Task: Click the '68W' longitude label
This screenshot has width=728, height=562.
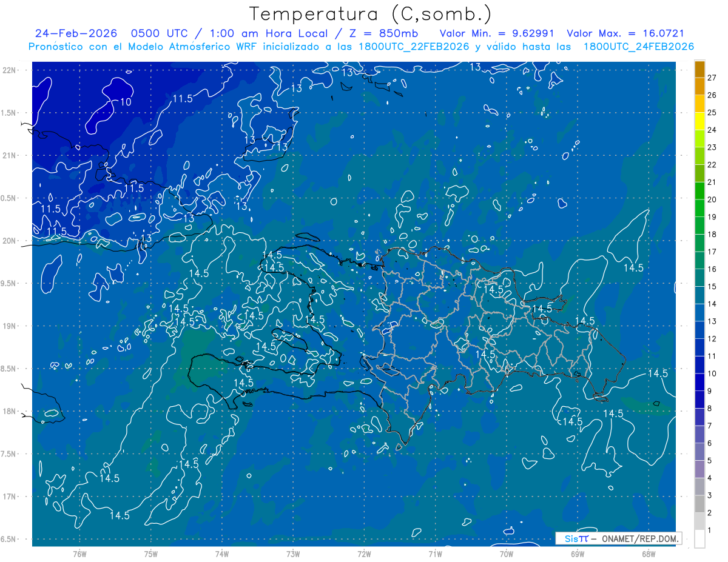Action: (x=649, y=554)
